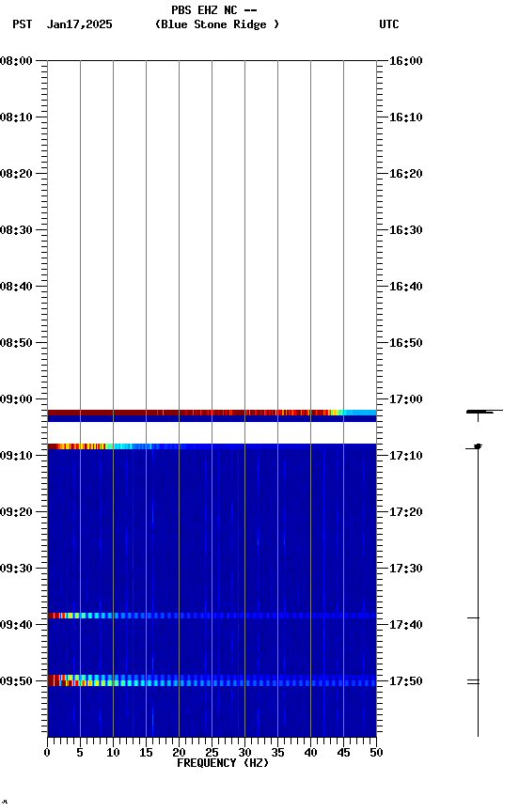The width and height of the screenshot is (519, 812).
Task: Click the '15' frequency axis label
Action: (146, 753)
